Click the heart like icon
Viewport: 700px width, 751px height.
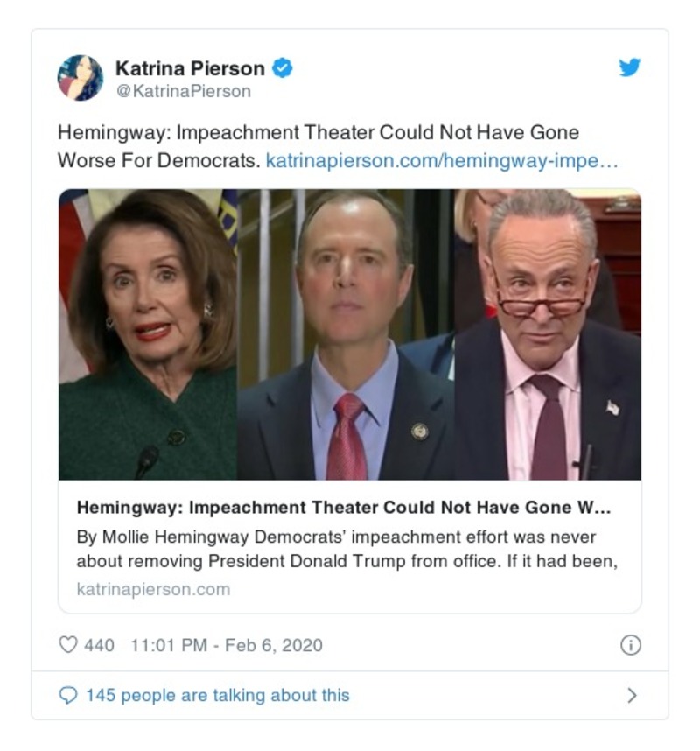click(x=68, y=645)
